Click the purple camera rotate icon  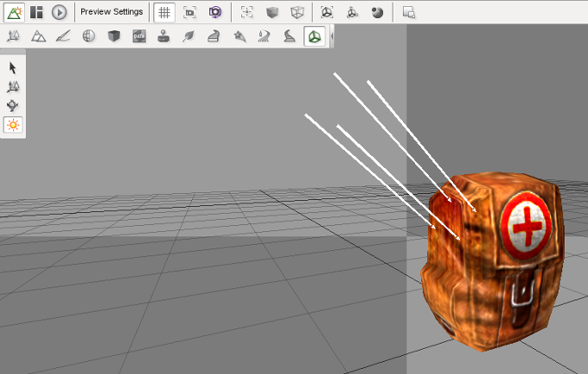tap(215, 12)
